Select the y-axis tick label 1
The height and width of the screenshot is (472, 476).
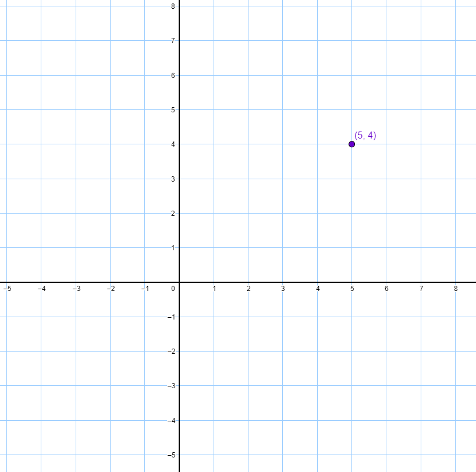(173, 248)
